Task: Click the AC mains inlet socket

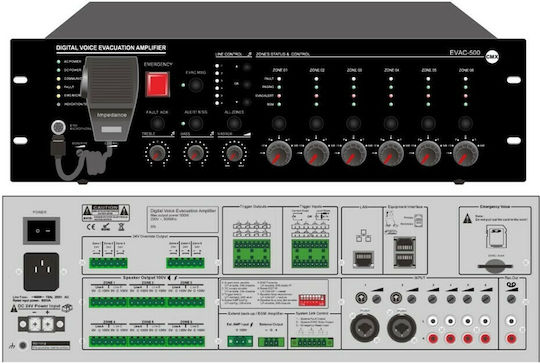Action: pyautogui.click(x=41, y=272)
